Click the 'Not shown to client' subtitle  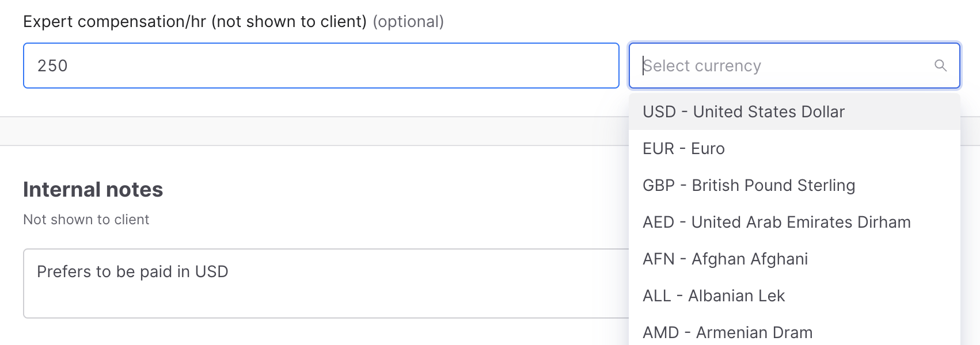[x=86, y=220]
